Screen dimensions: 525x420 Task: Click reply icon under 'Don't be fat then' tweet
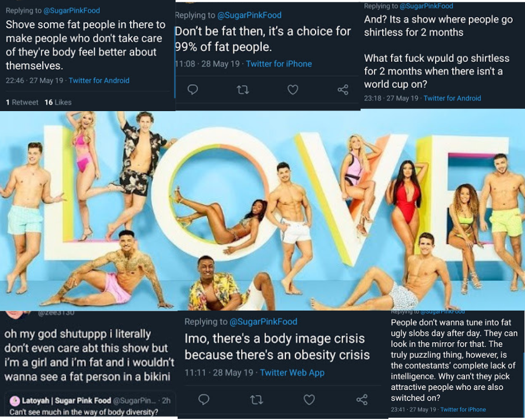[193, 89]
